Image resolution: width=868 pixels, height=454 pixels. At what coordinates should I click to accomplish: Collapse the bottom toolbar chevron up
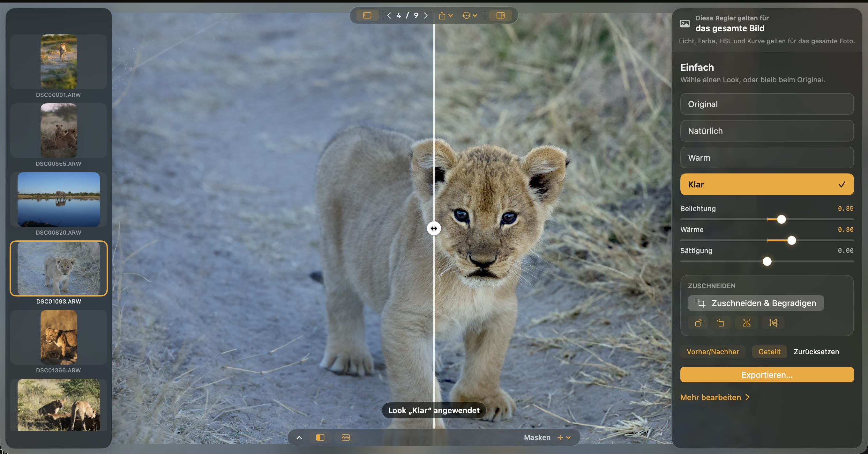(x=299, y=437)
